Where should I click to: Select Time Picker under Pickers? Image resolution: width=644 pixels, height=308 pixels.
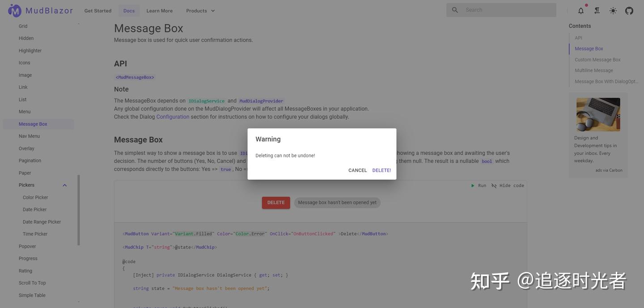[34, 233]
